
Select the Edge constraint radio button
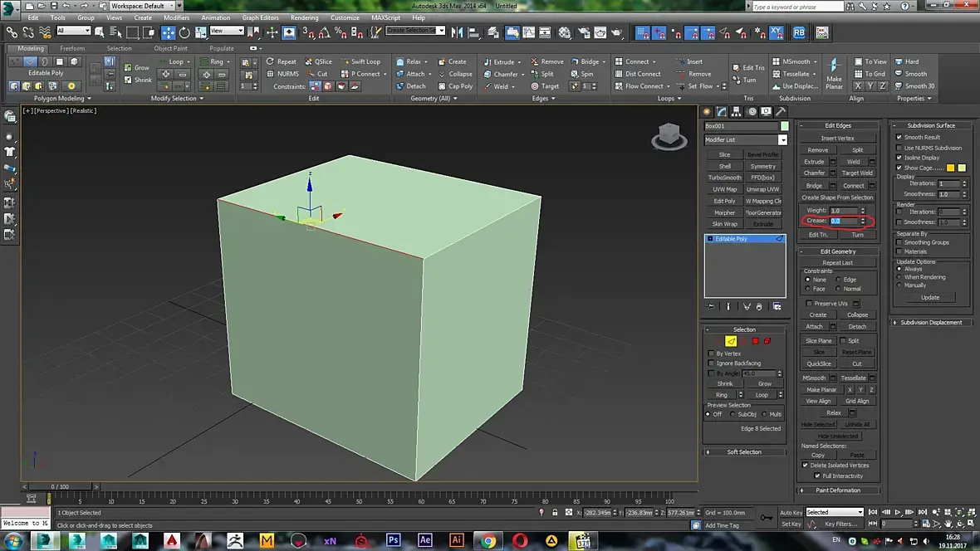coord(838,280)
